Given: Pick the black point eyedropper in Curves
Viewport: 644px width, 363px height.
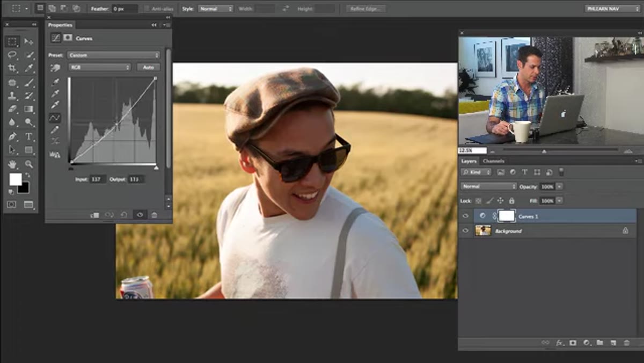Looking at the screenshot, I should [55, 82].
